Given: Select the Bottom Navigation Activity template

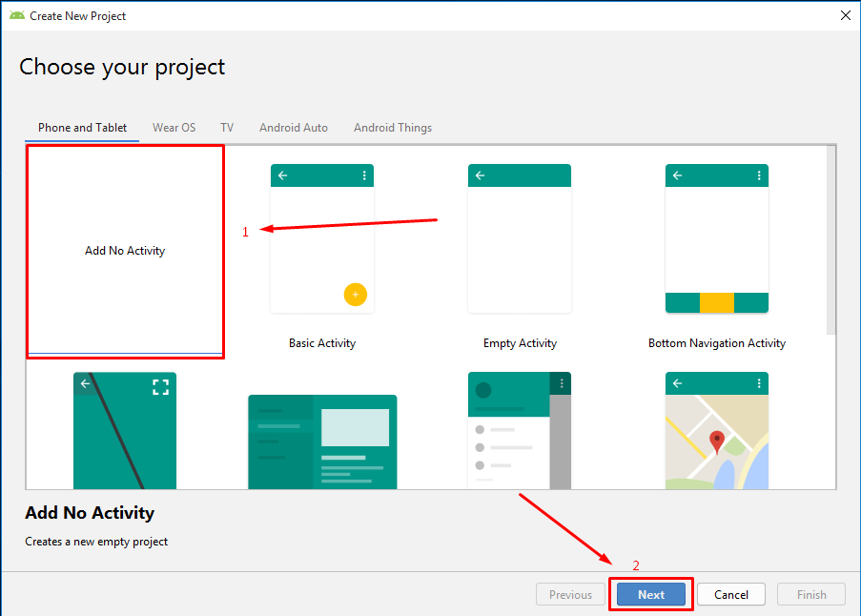Looking at the screenshot, I should pos(716,238).
